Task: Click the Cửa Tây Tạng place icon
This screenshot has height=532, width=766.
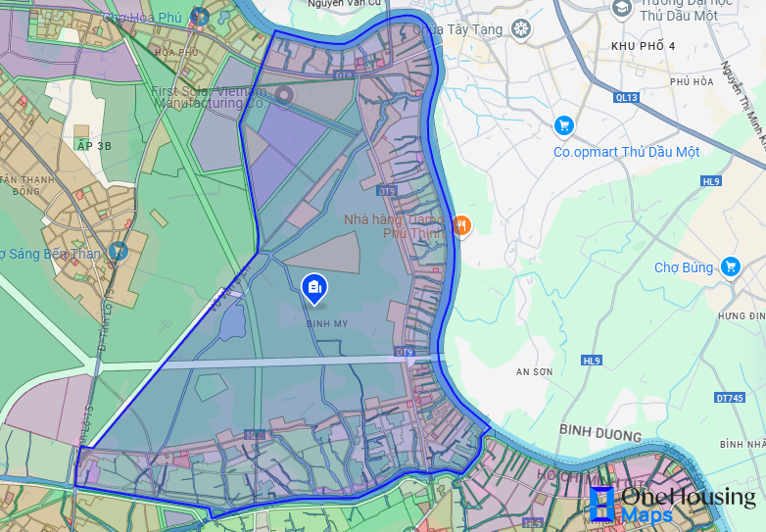Action: (x=522, y=28)
